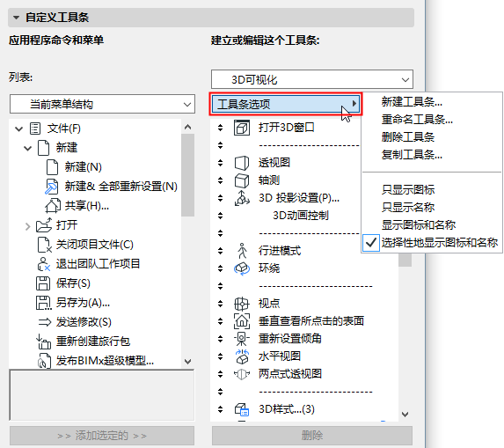Screen dimensions: 504x448
Task: Click the 水平视图 icon
Action: pos(242,356)
